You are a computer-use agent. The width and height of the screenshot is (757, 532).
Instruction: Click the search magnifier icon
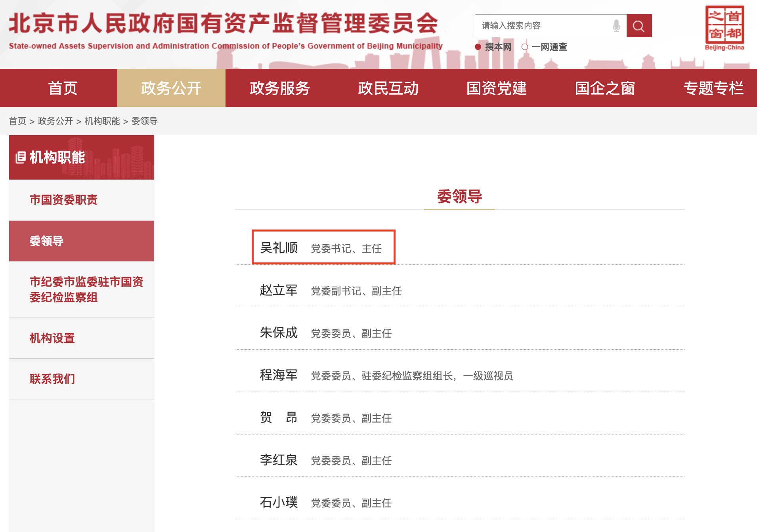pyautogui.click(x=638, y=25)
